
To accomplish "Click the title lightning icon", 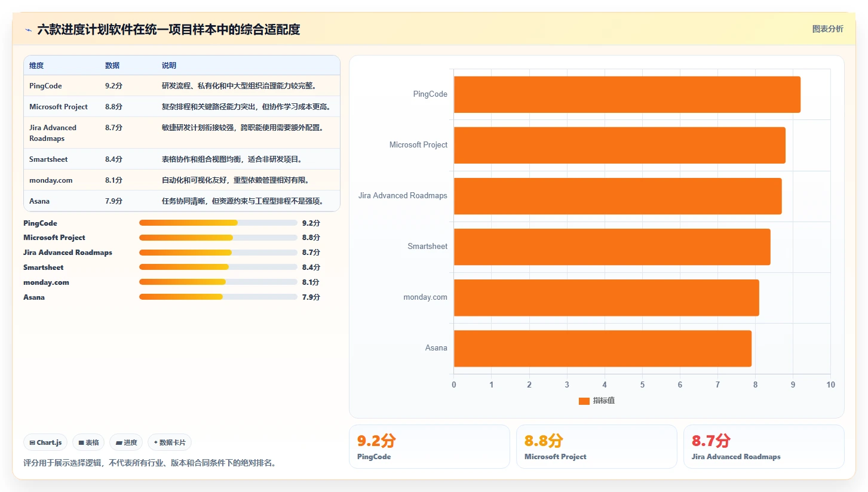I will [29, 29].
